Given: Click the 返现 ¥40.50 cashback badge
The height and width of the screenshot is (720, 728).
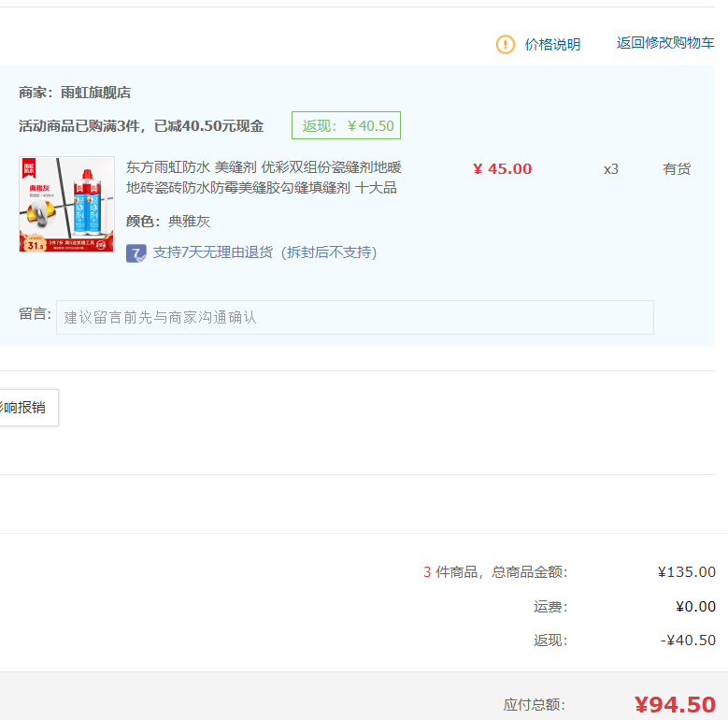Looking at the screenshot, I should tap(346, 125).
